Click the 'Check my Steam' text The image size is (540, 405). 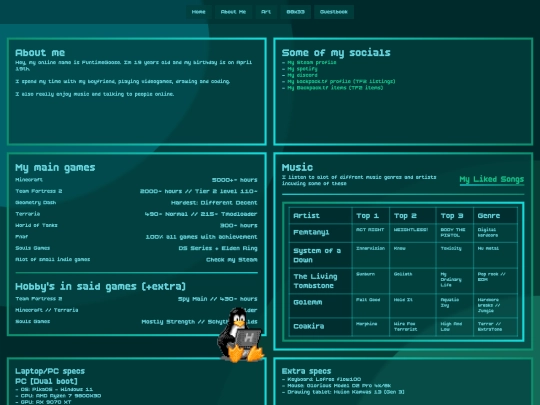[x=232, y=260]
